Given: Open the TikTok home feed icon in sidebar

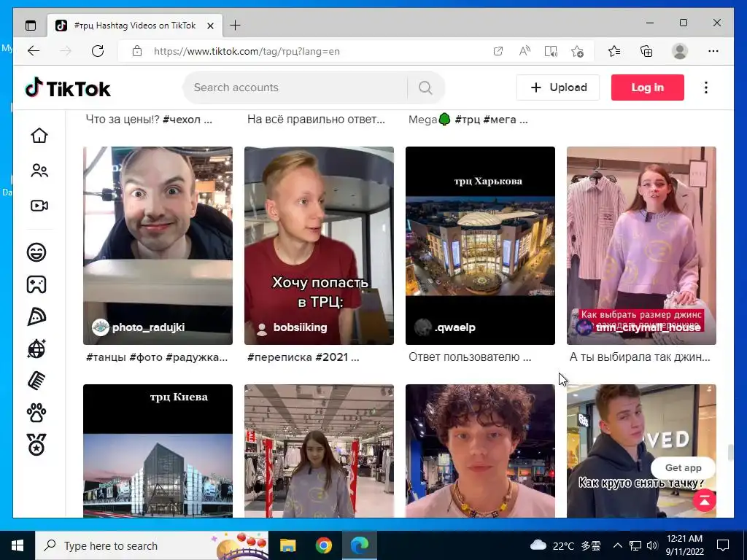Looking at the screenshot, I should click(x=39, y=135).
